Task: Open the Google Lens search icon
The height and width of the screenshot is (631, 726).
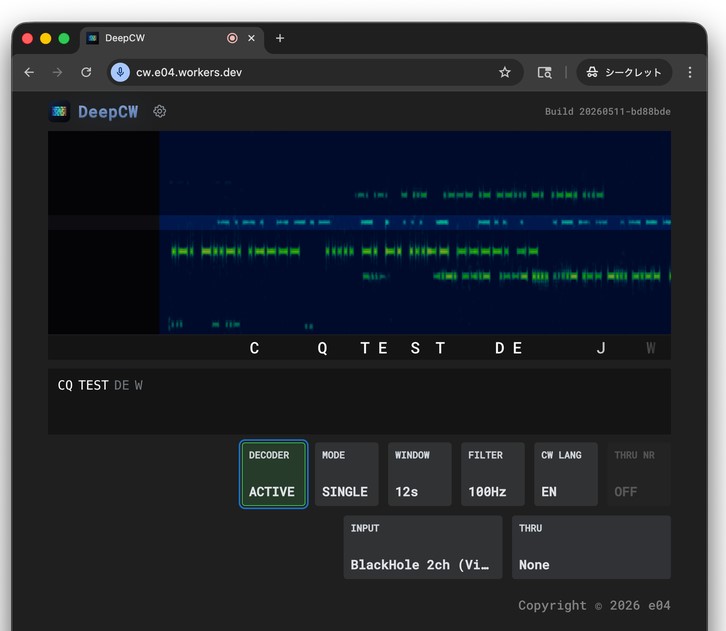Action: [544, 72]
